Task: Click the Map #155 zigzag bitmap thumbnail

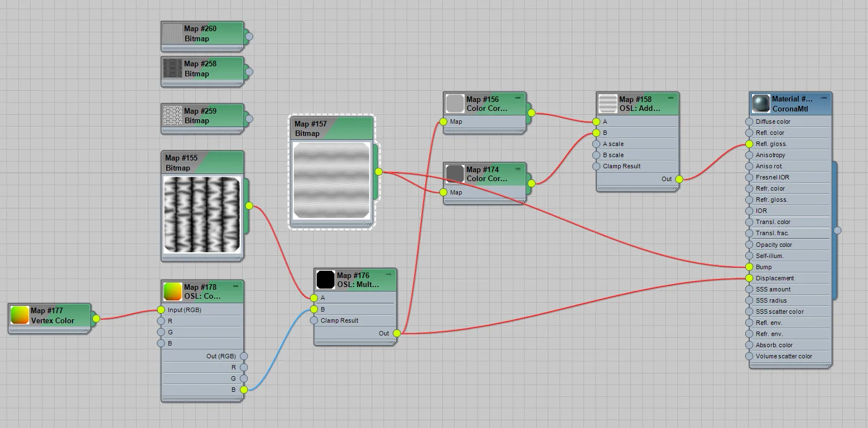Action: (202, 213)
